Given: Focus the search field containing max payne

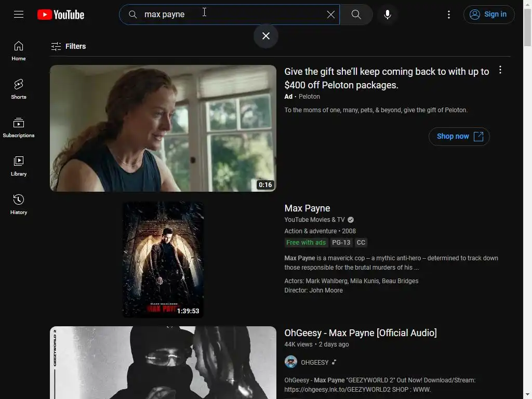Looking at the screenshot, I should (x=229, y=14).
